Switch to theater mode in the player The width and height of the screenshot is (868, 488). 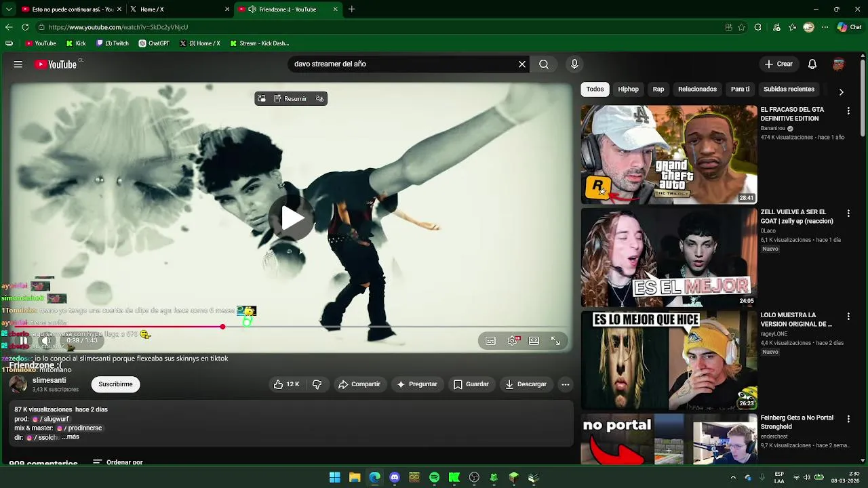click(x=534, y=341)
